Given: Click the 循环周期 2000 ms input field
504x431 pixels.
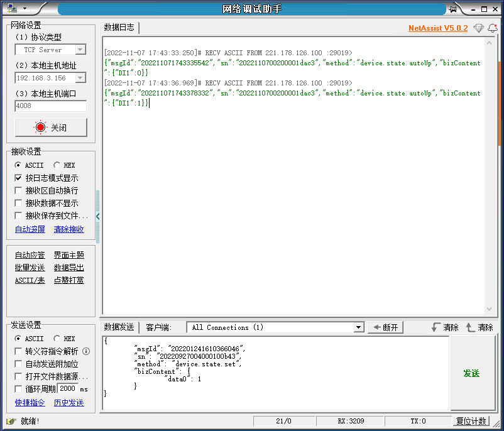Looking at the screenshot, I should (67, 389).
